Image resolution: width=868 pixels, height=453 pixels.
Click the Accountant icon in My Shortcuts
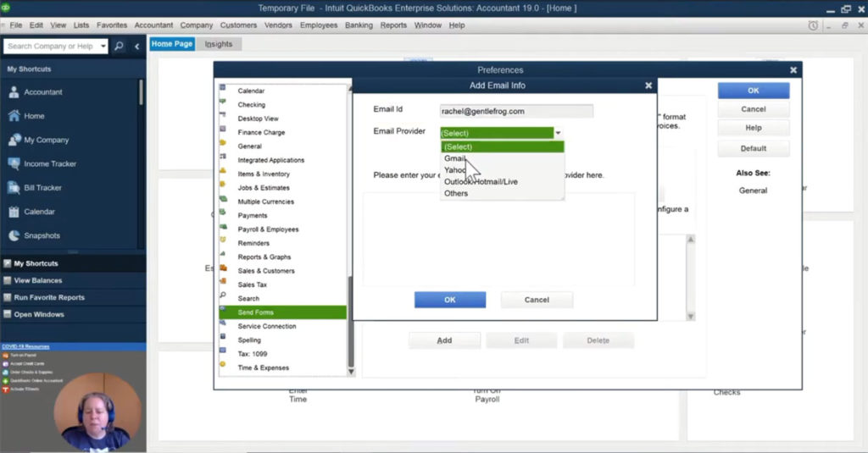tap(14, 92)
